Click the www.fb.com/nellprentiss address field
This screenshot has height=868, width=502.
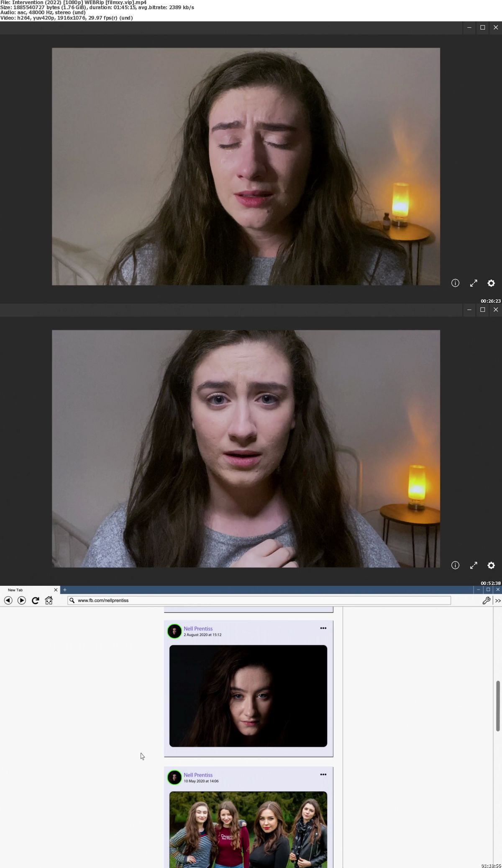(x=259, y=600)
